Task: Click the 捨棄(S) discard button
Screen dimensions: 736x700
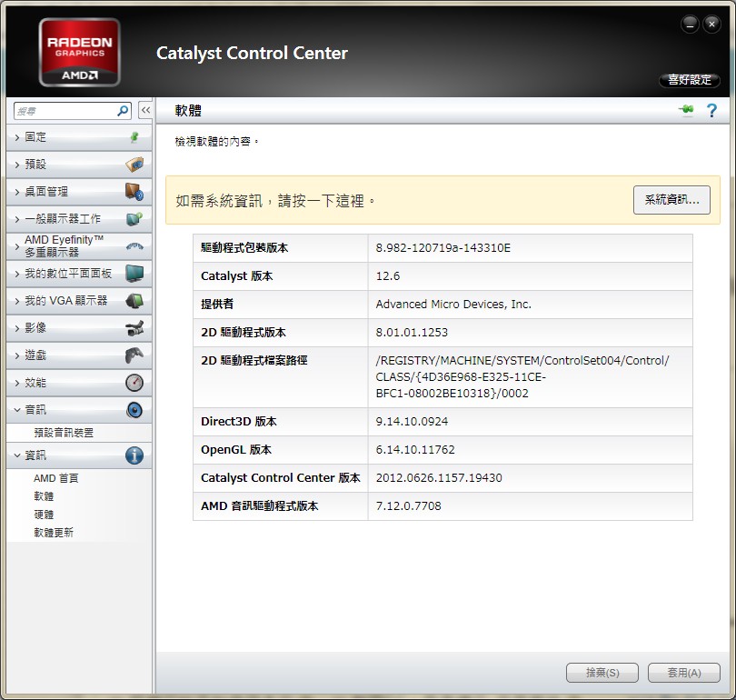Action: coord(602,673)
